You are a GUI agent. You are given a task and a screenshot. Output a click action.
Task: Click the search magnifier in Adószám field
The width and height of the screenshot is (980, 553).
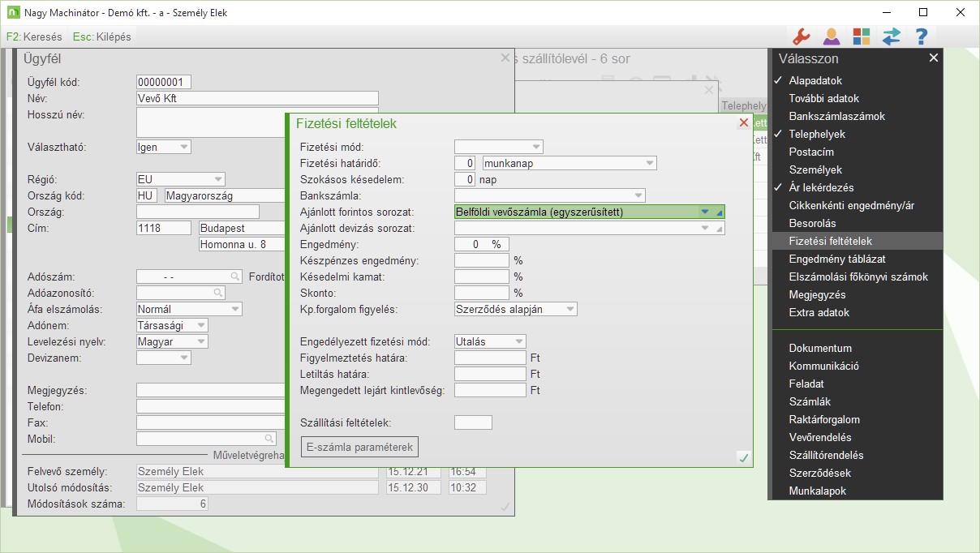coord(234,276)
